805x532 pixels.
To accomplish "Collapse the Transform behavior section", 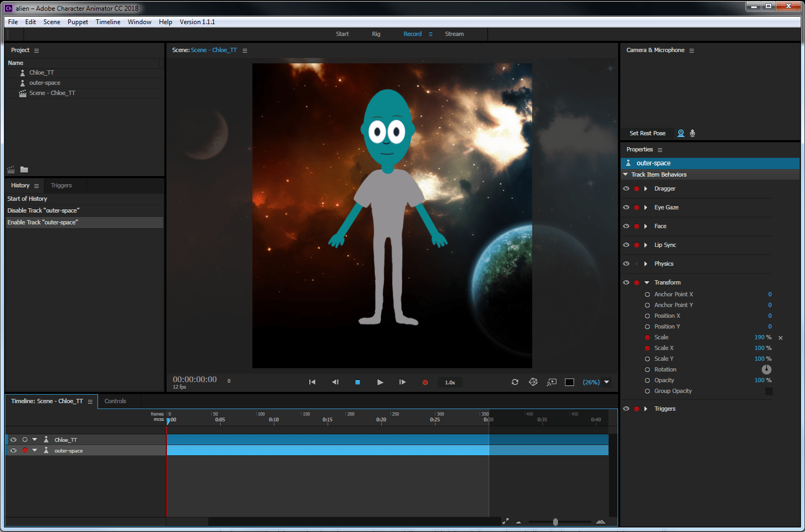I will (647, 282).
